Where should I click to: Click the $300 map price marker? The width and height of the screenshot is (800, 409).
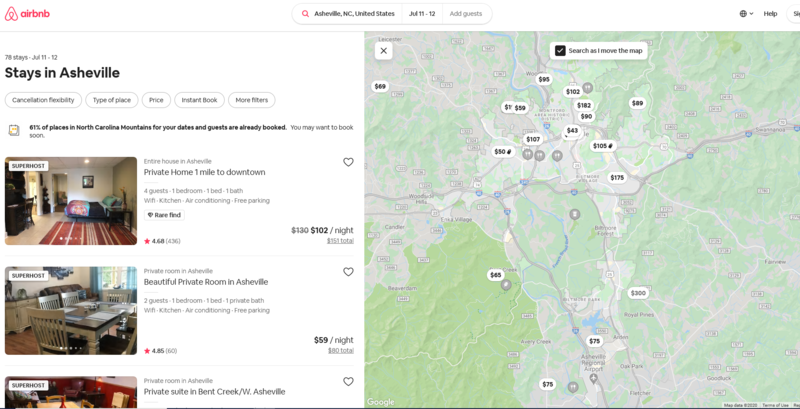(x=638, y=293)
